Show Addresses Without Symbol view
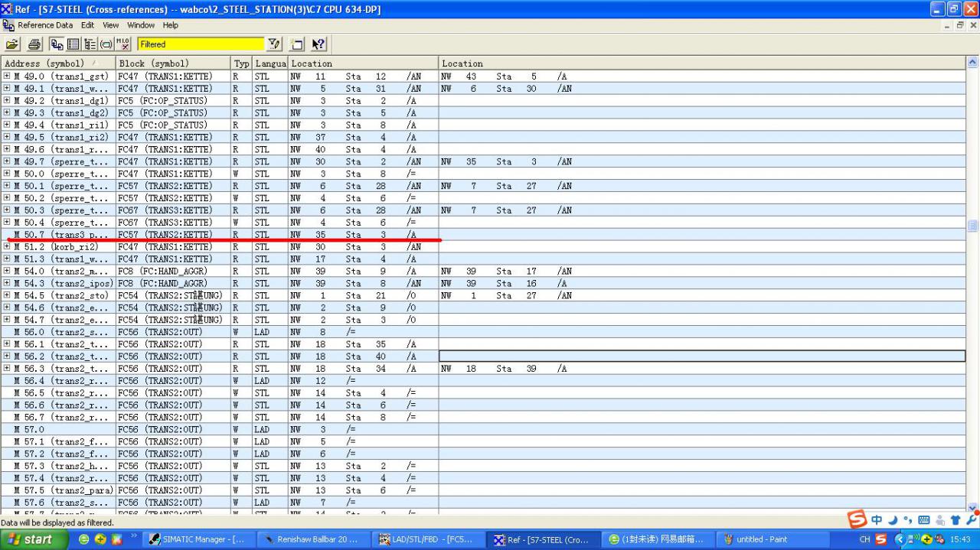Image resolution: width=980 pixels, height=550 pixels. [124, 44]
